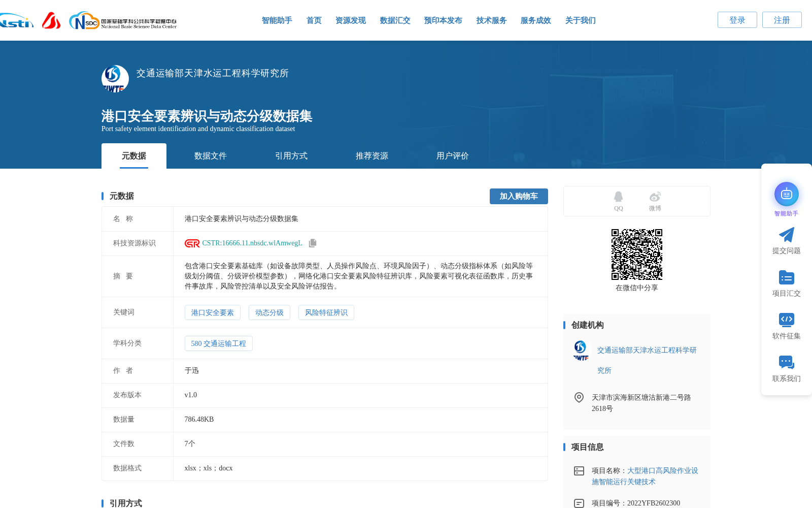Click the 注册 button
This screenshot has width=812, height=508.
tap(782, 20)
